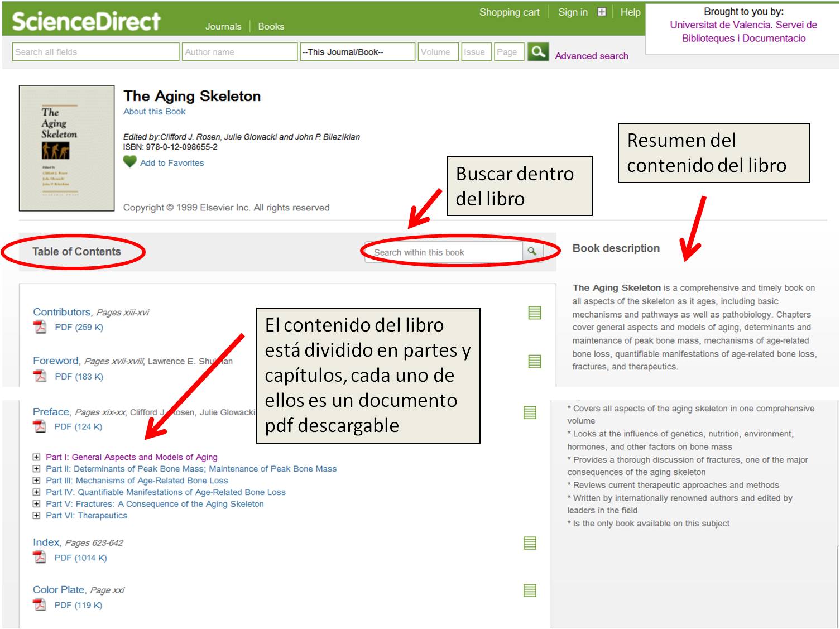Image resolution: width=840 pixels, height=629 pixels.
Task: Click About this Book link
Action: (155, 112)
